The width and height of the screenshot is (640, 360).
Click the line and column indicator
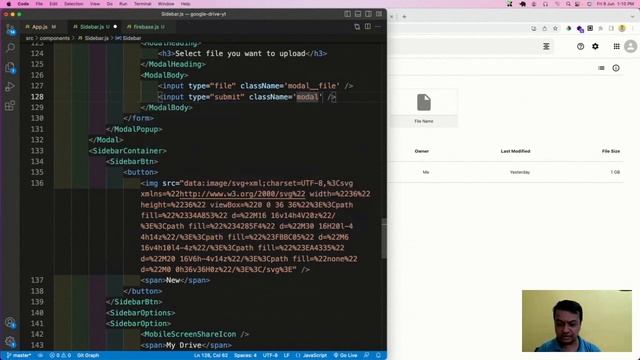click(211, 356)
